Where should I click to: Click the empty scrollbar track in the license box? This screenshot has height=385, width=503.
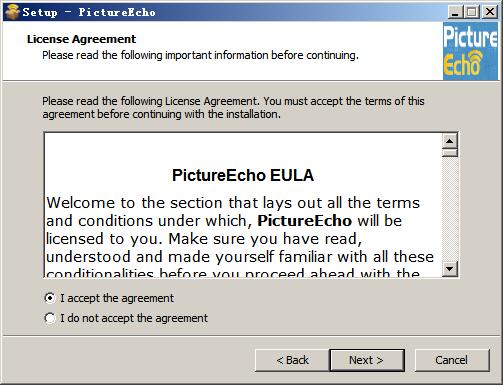450,209
